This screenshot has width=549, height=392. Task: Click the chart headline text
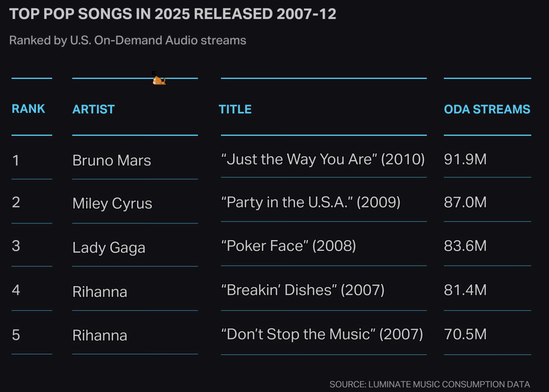(173, 14)
